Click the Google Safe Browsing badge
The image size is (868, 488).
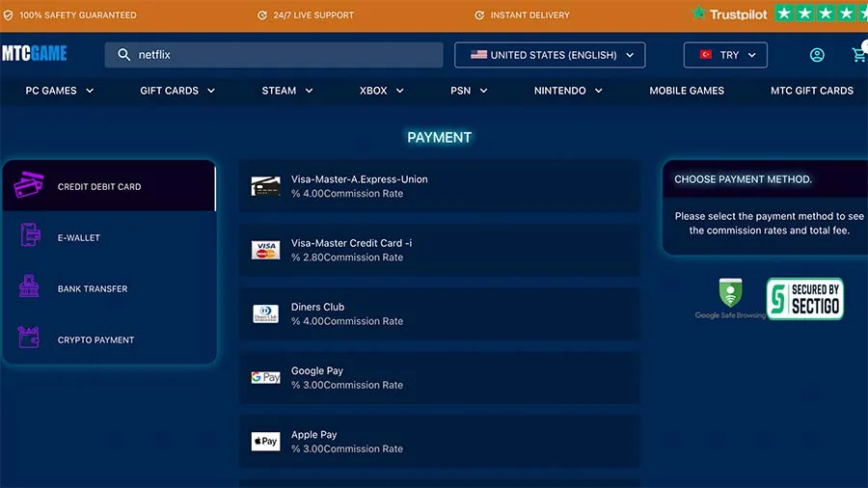point(730,299)
